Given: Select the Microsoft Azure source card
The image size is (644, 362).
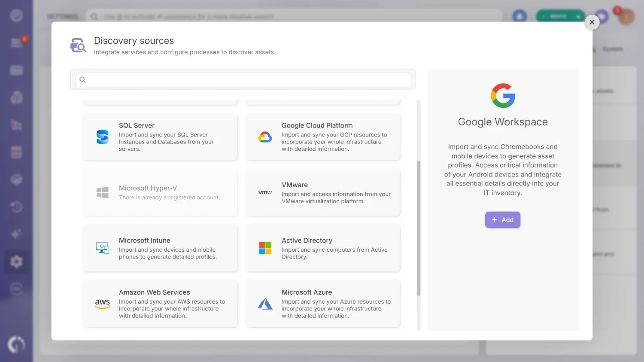Looking at the screenshot, I should point(323,304).
